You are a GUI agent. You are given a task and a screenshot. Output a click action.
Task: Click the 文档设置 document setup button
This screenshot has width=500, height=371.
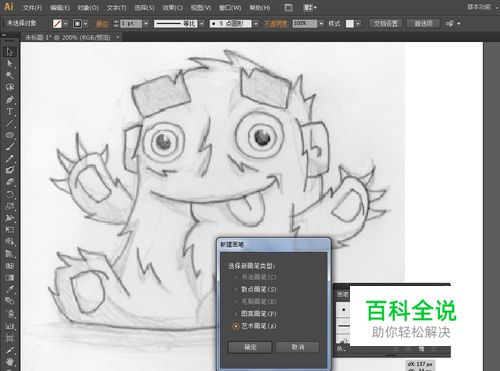click(386, 24)
